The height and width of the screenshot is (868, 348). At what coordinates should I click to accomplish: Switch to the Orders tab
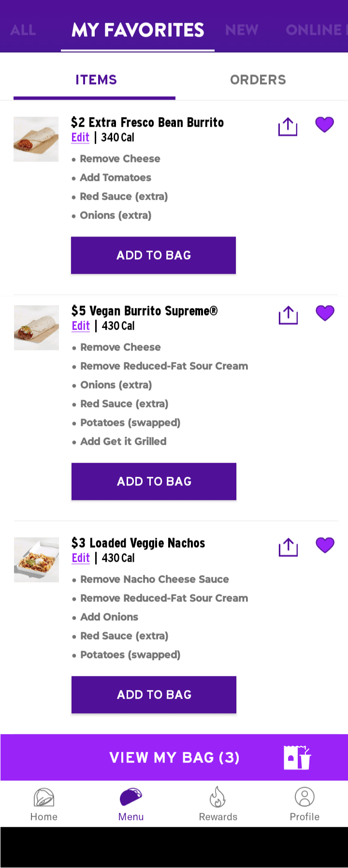(258, 80)
